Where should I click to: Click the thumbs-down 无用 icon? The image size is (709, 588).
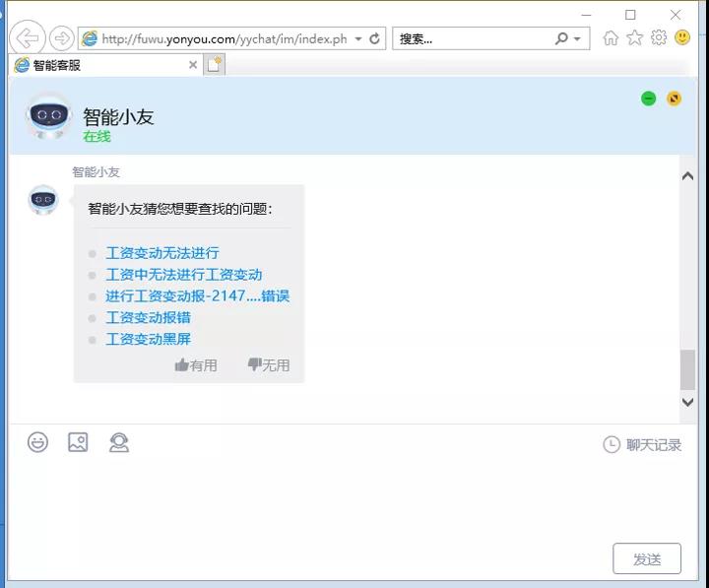255,364
